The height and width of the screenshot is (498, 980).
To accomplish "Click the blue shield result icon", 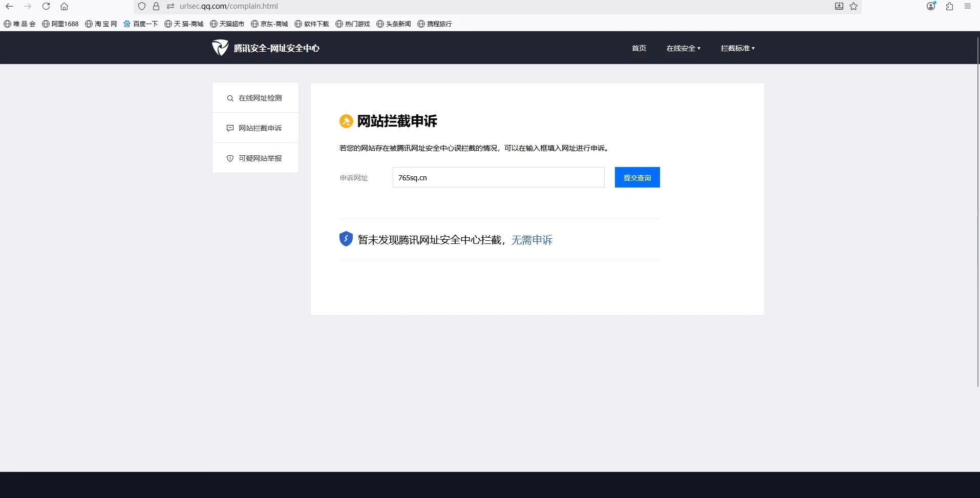I will (x=346, y=239).
